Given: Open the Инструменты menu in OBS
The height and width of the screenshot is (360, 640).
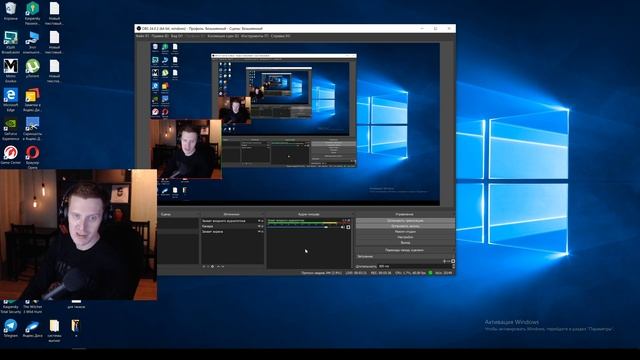Looking at the screenshot, I should (255, 36).
